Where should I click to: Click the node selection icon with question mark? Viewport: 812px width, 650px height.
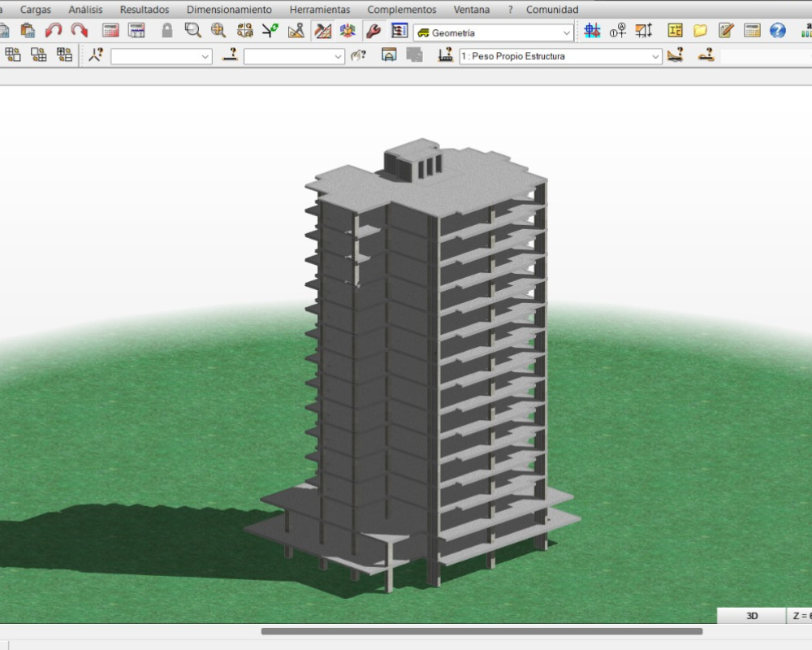(x=96, y=55)
